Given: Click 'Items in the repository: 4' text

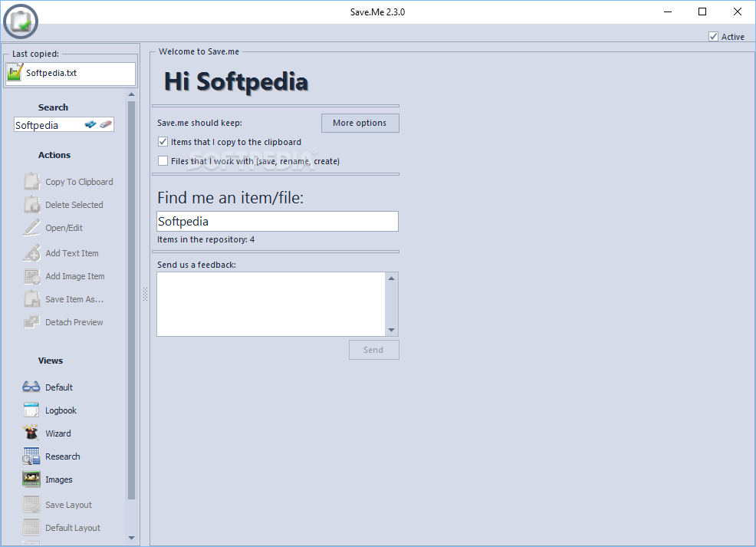Looking at the screenshot, I should (206, 239).
